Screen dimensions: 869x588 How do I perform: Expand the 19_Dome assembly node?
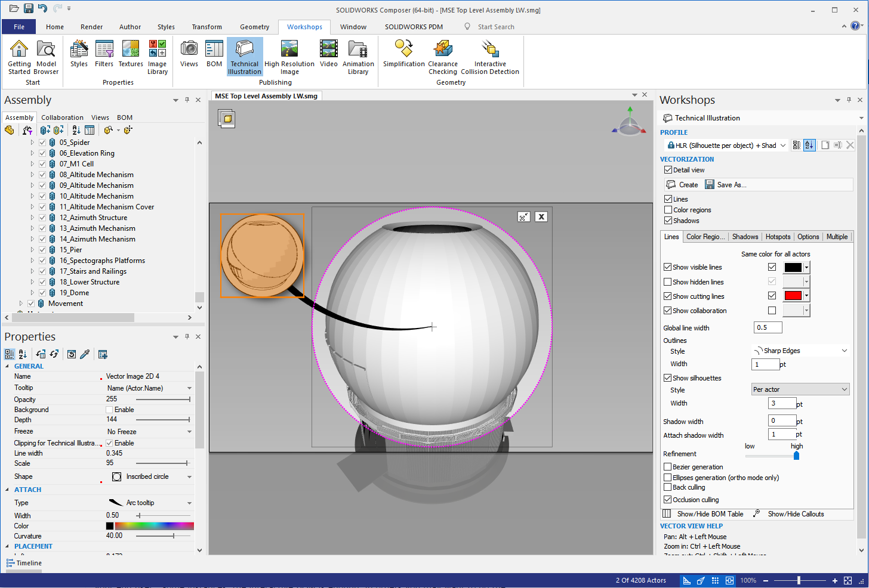[32, 292]
